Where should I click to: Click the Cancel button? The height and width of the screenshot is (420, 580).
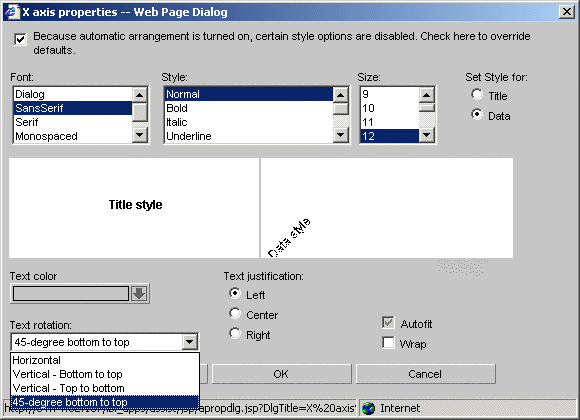(x=425, y=374)
